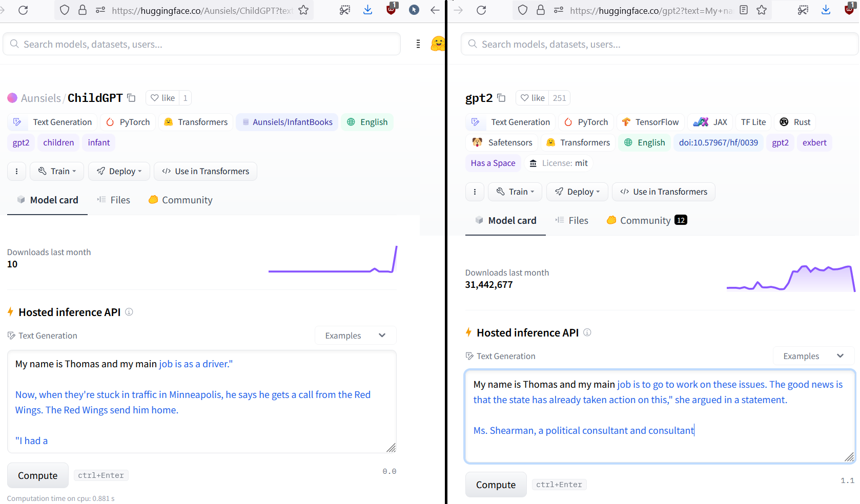Click screenshot tool icon in right browser toolbar
The width and height of the screenshot is (860, 504).
coord(803,10)
